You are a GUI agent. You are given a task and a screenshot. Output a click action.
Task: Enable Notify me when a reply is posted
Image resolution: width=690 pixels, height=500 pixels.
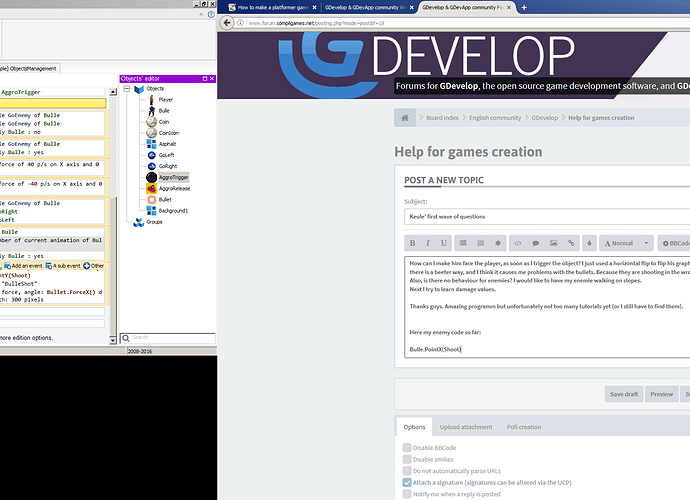[407, 494]
